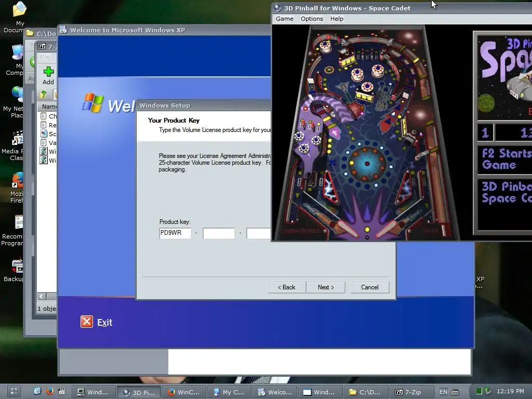Click the Start button on the taskbar
Image resolution: width=532 pixels, height=399 pixels.
click(x=14, y=391)
